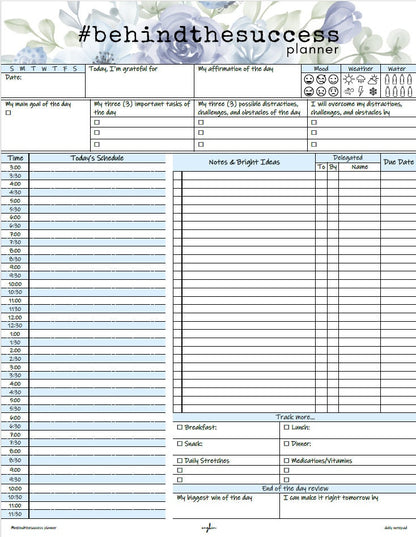Circle the snowflake weather icon
Image resolution: width=416 pixels, height=537 pixels.
[x=373, y=91]
